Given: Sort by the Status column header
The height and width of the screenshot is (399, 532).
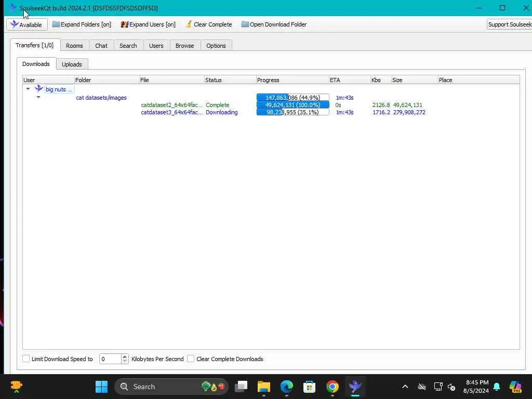Looking at the screenshot, I should pyautogui.click(x=230, y=80).
